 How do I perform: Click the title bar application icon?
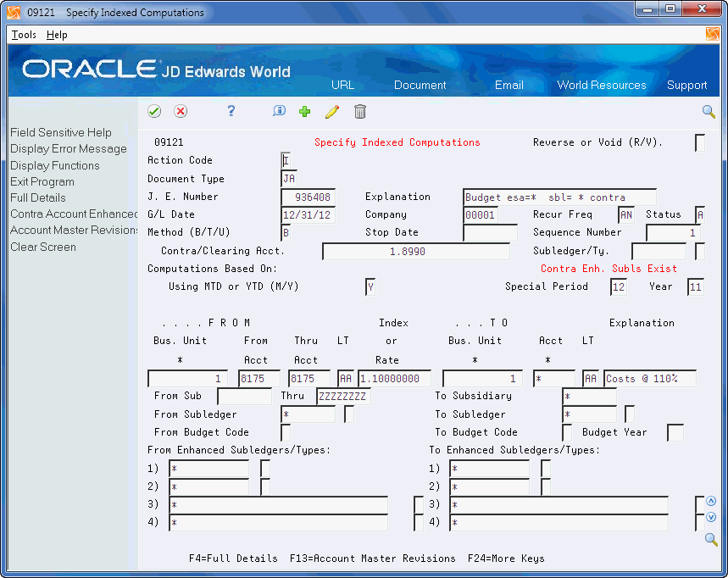click(x=14, y=12)
